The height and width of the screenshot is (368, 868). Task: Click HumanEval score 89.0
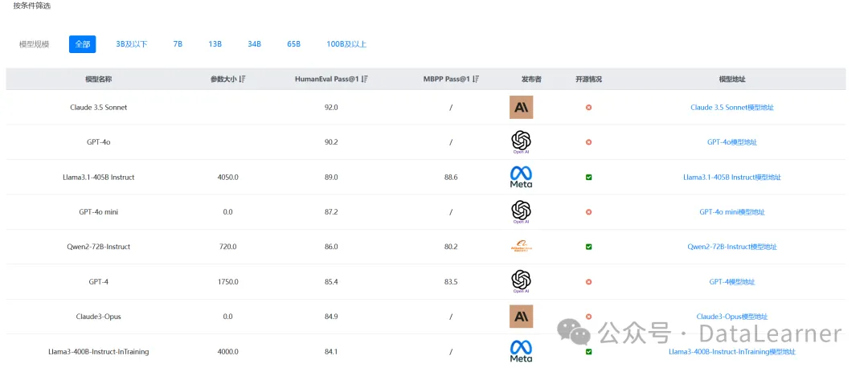[x=331, y=177]
